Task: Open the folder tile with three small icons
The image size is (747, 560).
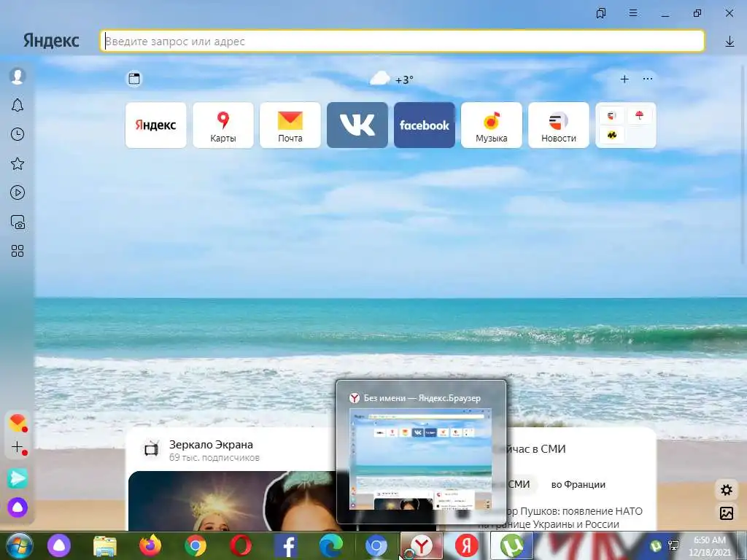Action: (x=626, y=125)
